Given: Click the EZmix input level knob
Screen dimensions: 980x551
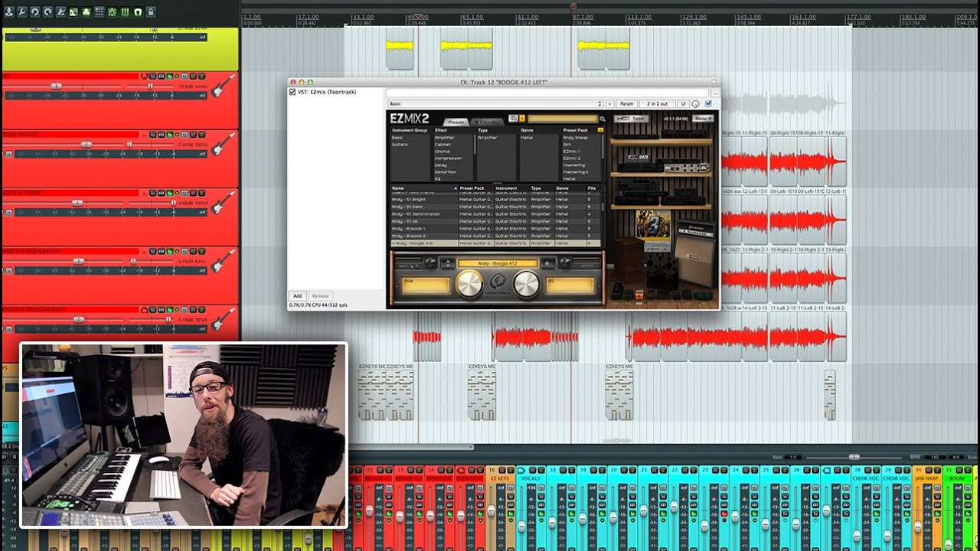Looking at the screenshot, I should [x=430, y=262].
